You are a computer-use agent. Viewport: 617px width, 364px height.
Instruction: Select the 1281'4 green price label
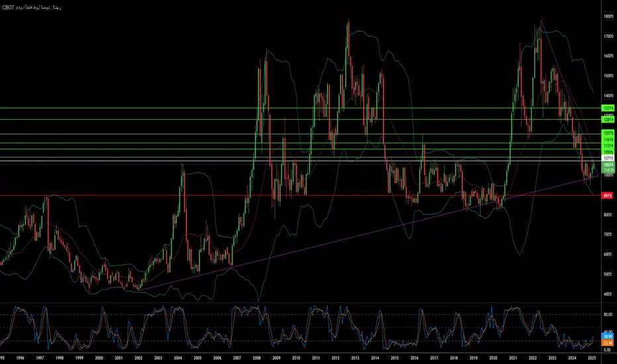608,120
